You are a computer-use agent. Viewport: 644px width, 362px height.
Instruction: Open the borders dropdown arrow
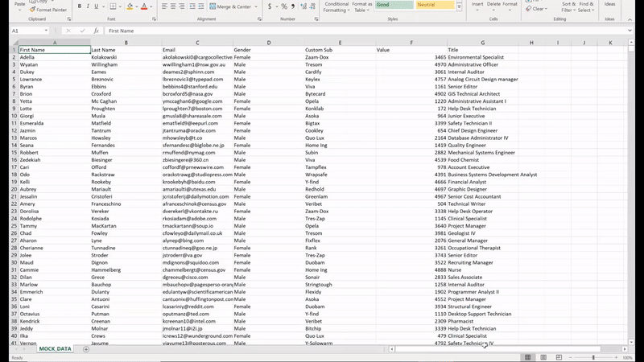(119, 7)
